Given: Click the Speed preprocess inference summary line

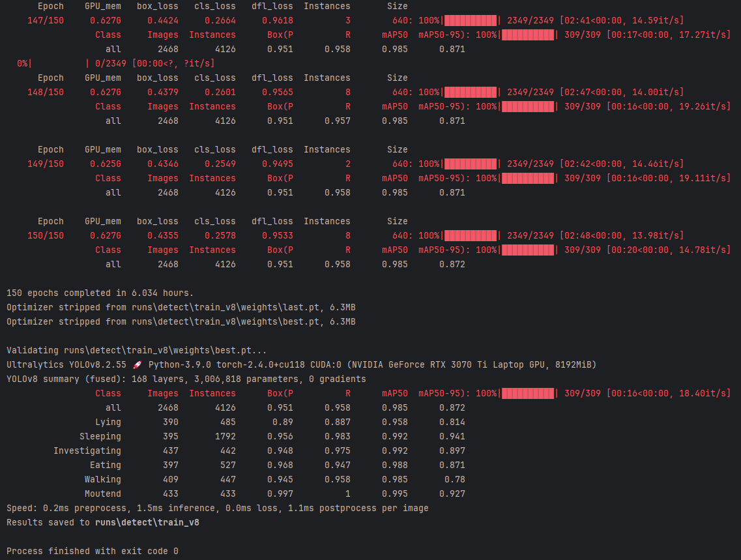Looking at the screenshot, I should 217,508.
